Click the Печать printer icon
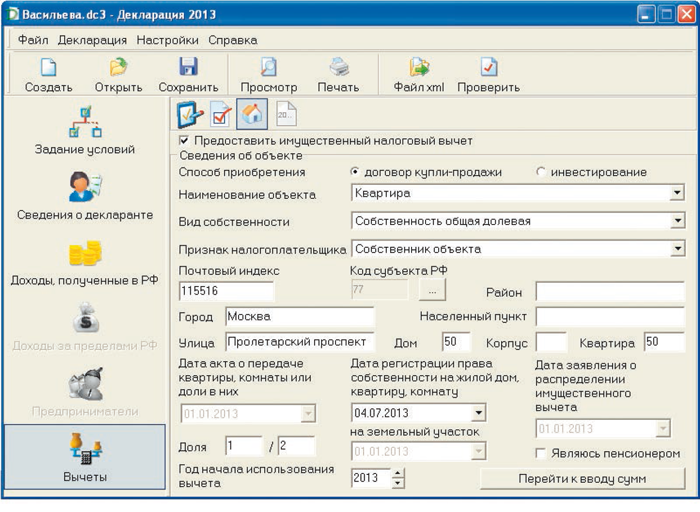Image resolution: width=700 pixels, height=512 pixels. 338,68
